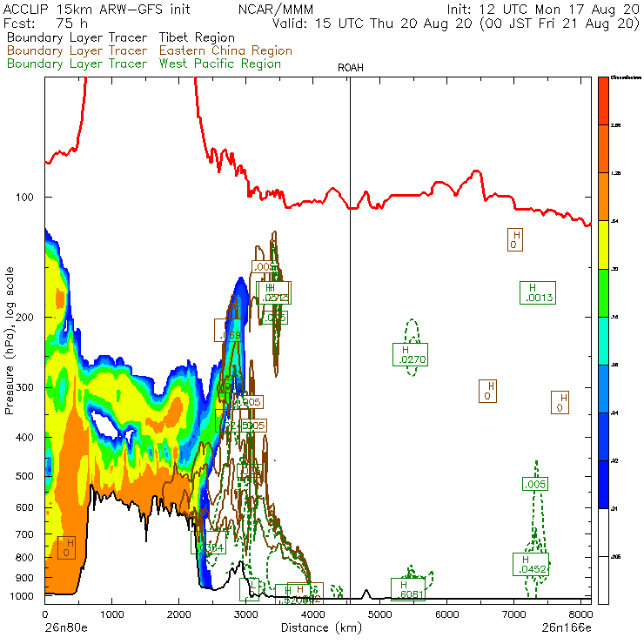The width and height of the screenshot is (644, 644).
Task: Click the distance axis tick '2000'
Action: [178, 614]
